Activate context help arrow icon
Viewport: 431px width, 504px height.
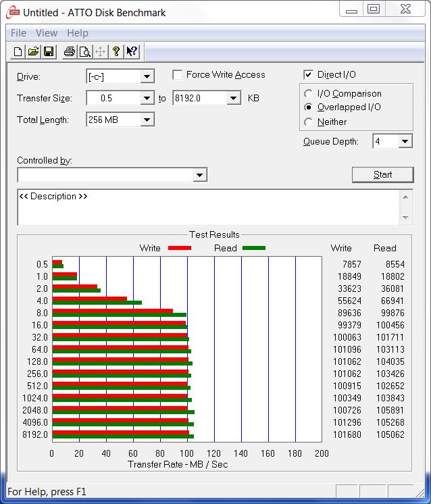[x=132, y=51]
